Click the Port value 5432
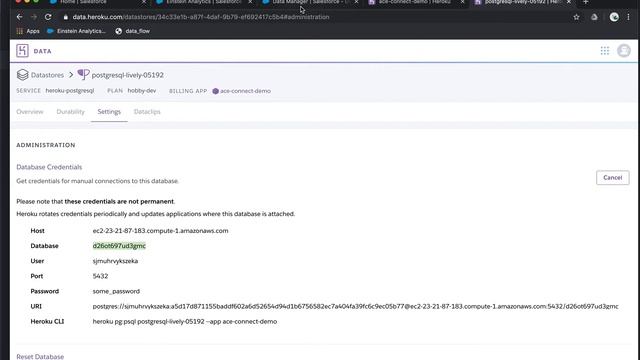 tap(100, 276)
